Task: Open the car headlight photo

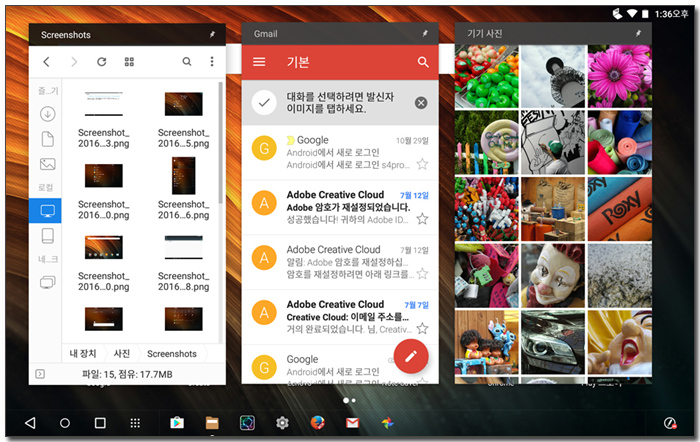Action: tap(553, 342)
